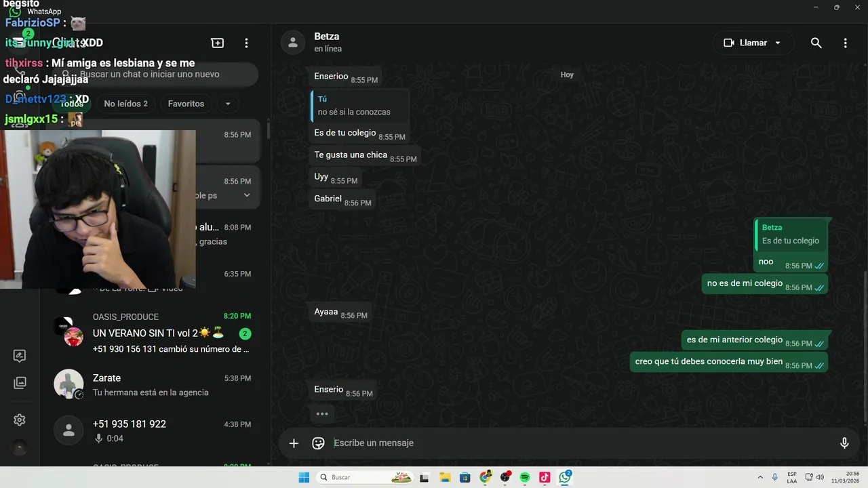Open Betza's profile avatar in the chat header
Screen dimensions: 868x488
point(292,42)
